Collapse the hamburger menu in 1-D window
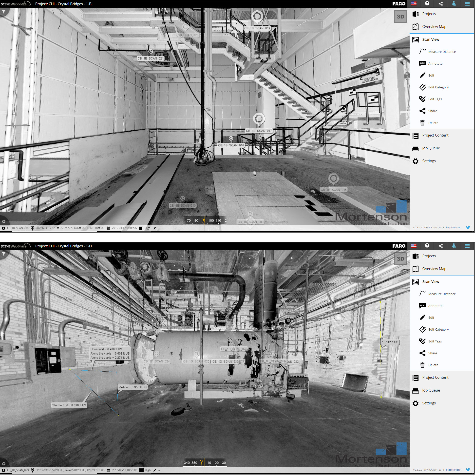Screen dimensions: 475x476 tap(467, 246)
